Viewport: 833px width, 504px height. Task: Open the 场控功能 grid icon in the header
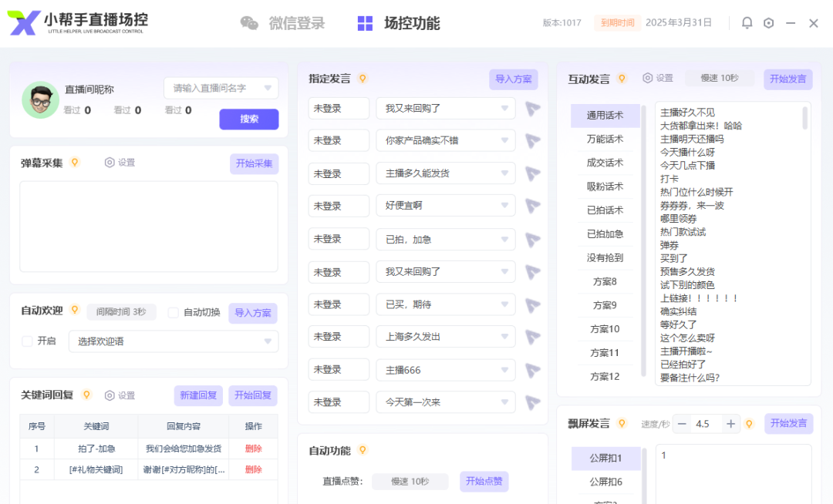364,23
